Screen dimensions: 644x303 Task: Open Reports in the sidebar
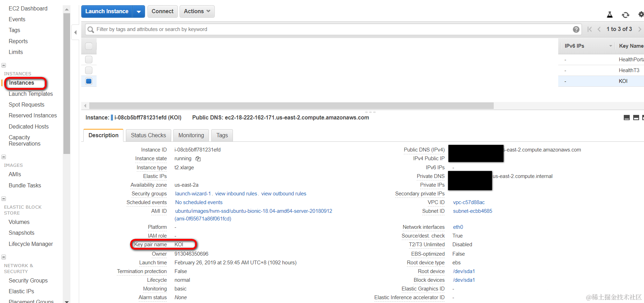tap(18, 41)
